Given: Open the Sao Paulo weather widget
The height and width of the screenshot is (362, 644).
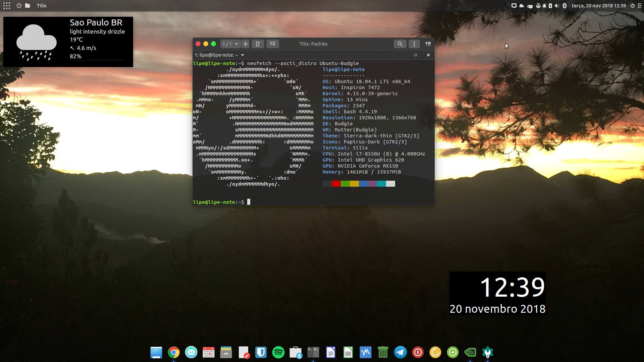Looking at the screenshot, I should coord(68,42).
